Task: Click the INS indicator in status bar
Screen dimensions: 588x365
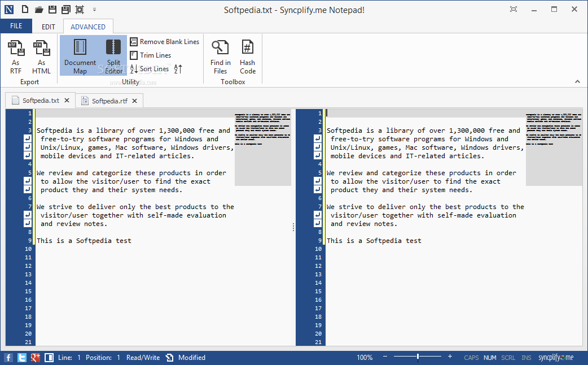Action: click(x=526, y=358)
